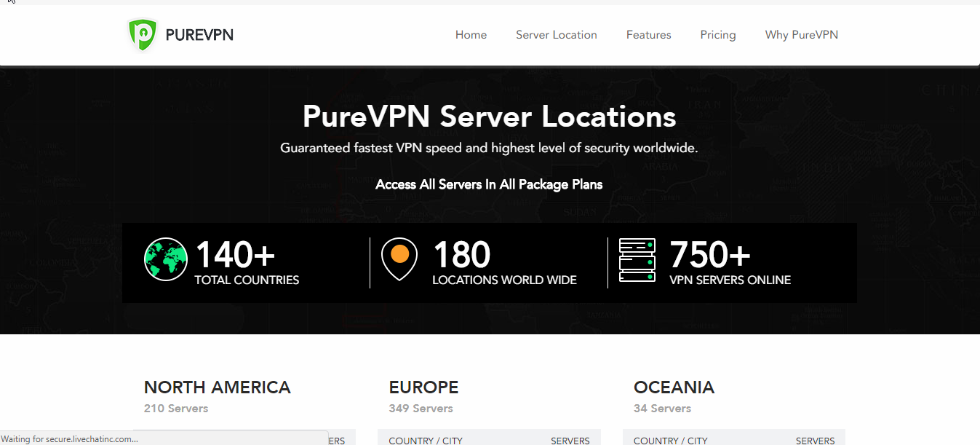Select the North America region heading

coord(217,387)
